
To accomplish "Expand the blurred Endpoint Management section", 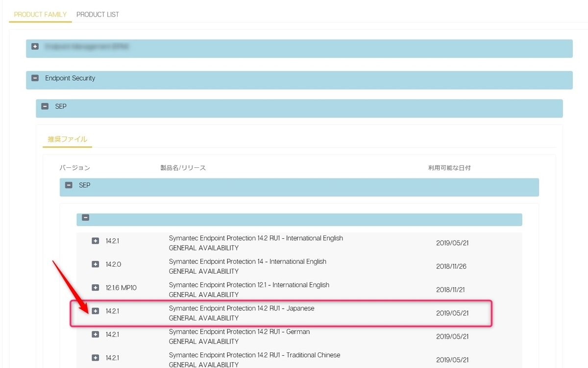I will click(x=35, y=46).
